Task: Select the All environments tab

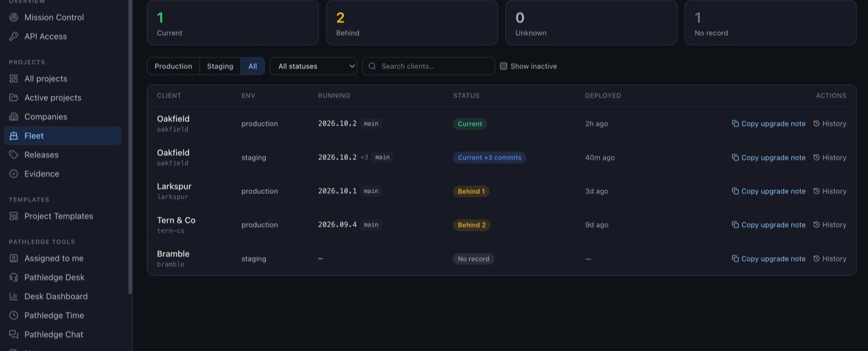Action: click(253, 66)
